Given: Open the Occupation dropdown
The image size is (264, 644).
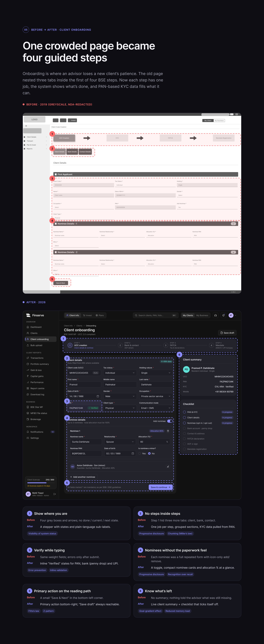Looking at the screenshot, I should click(156, 396).
